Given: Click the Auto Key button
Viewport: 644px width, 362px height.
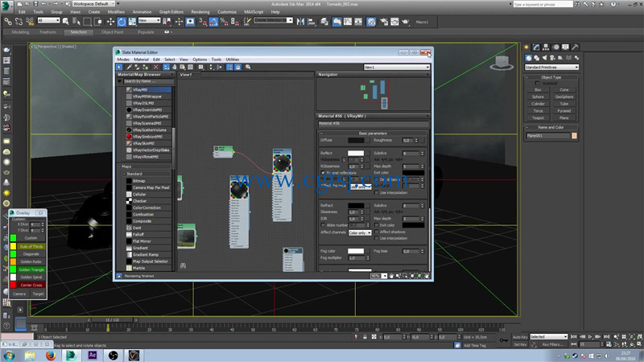Looking at the screenshot, I should click(x=519, y=337).
